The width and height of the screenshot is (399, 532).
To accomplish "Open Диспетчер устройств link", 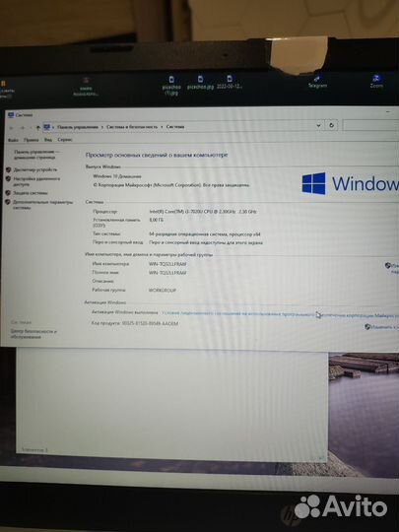I will [x=35, y=169].
